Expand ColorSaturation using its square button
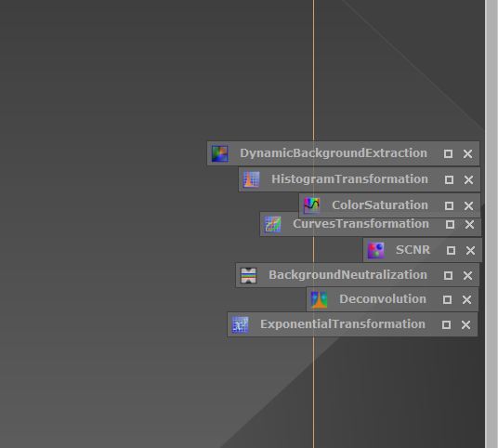 click(449, 206)
